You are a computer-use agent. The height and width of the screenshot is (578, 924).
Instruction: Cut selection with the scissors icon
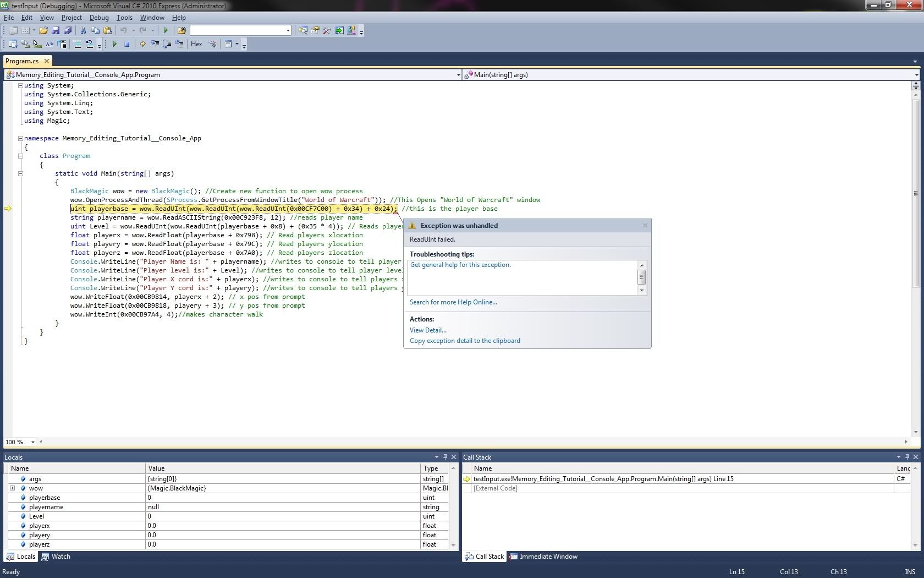[83, 30]
